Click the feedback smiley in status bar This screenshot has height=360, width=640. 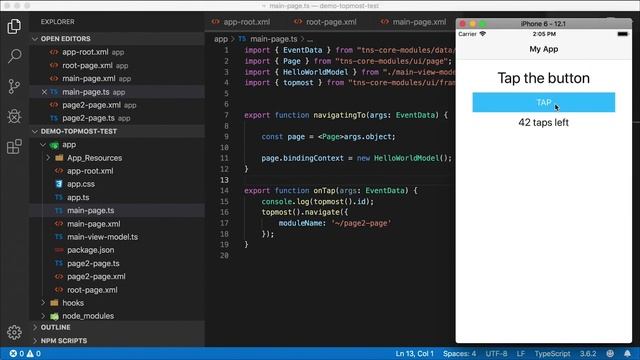(610, 353)
